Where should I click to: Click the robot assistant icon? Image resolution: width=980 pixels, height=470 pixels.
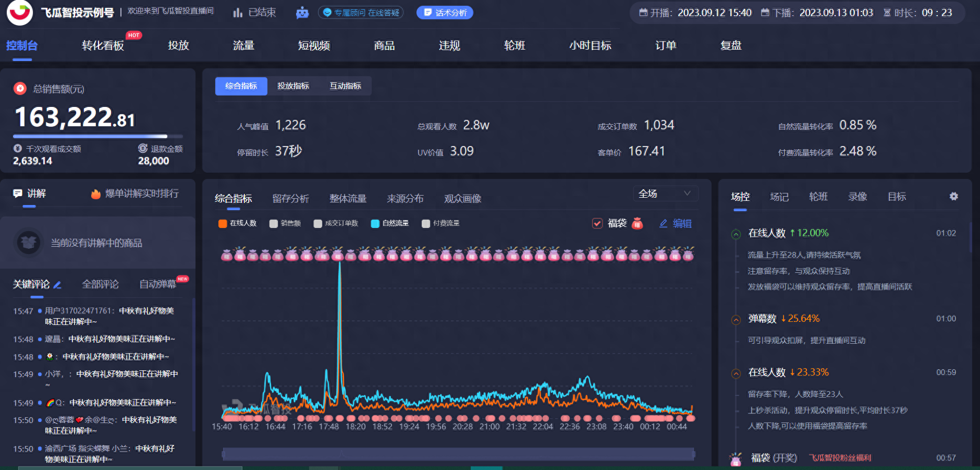click(302, 13)
